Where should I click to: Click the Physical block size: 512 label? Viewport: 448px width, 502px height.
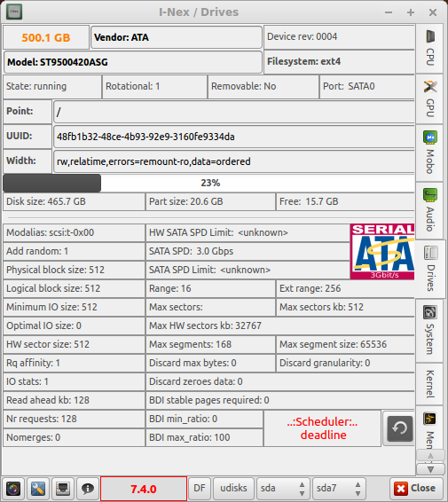point(74,270)
